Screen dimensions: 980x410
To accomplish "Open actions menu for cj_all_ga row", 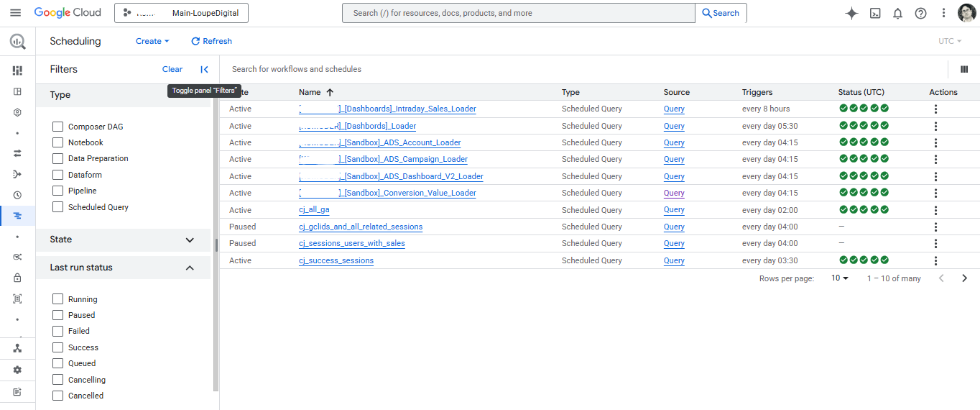I will 935,210.
